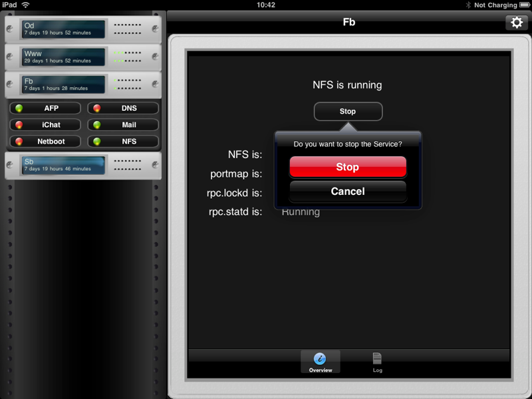Viewport: 532px width, 399px height.
Task: Click the Fb title in the header
Action: [348, 22]
